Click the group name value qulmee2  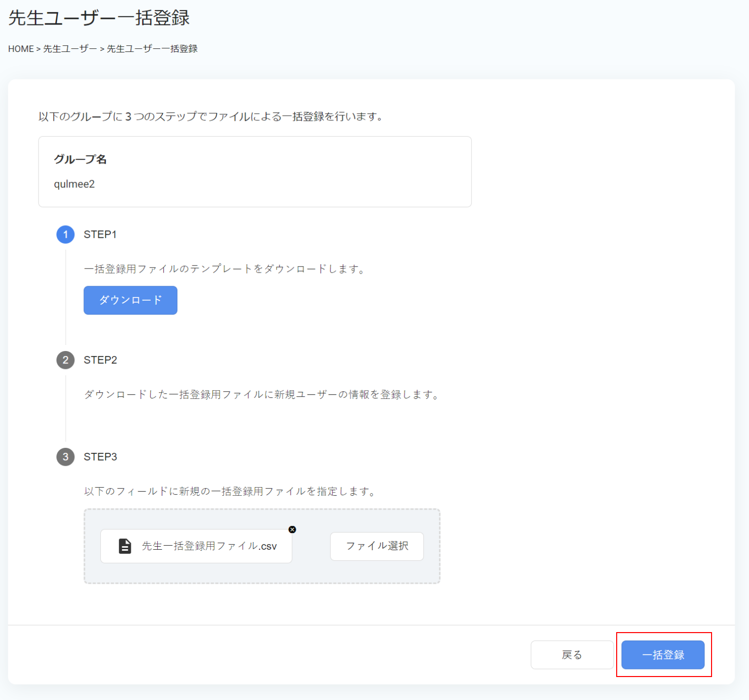click(74, 184)
